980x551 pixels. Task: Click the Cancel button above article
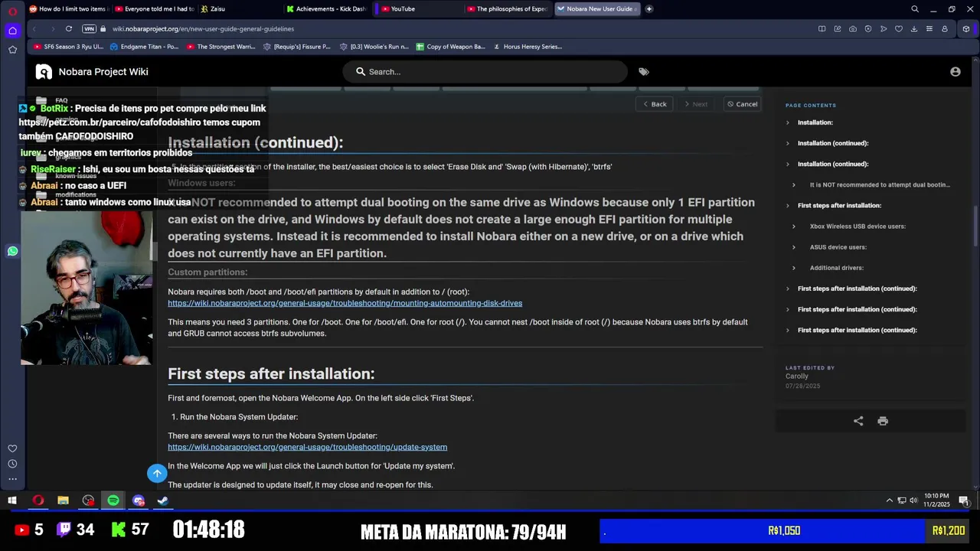pyautogui.click(x=743, y=104)
